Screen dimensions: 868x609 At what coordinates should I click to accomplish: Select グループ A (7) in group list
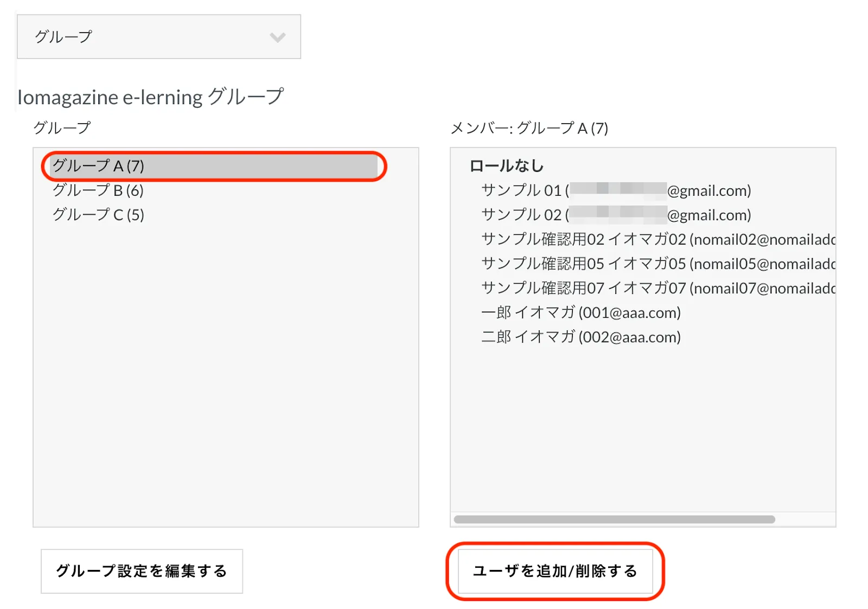tap(98, 166)
